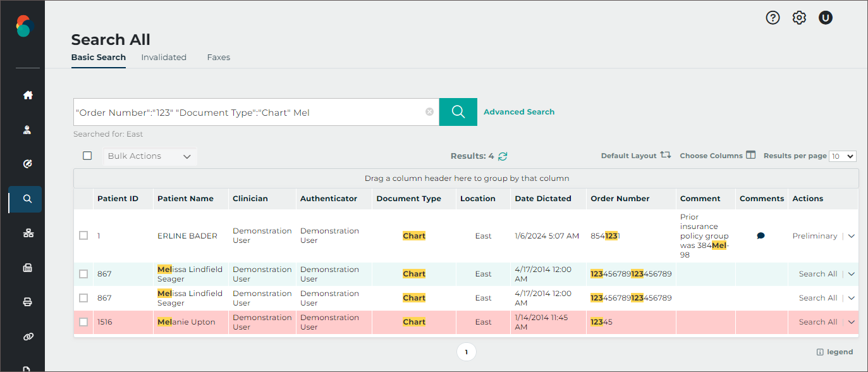Click the magnifying glass search button
The image size is (868, 372).
tap(458, 112)
